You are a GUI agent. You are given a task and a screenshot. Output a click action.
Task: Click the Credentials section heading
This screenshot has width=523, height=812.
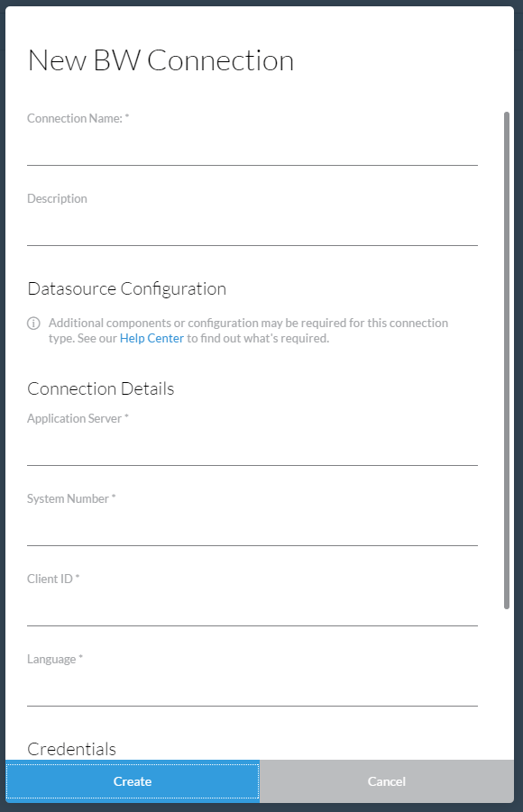[71, 749]
